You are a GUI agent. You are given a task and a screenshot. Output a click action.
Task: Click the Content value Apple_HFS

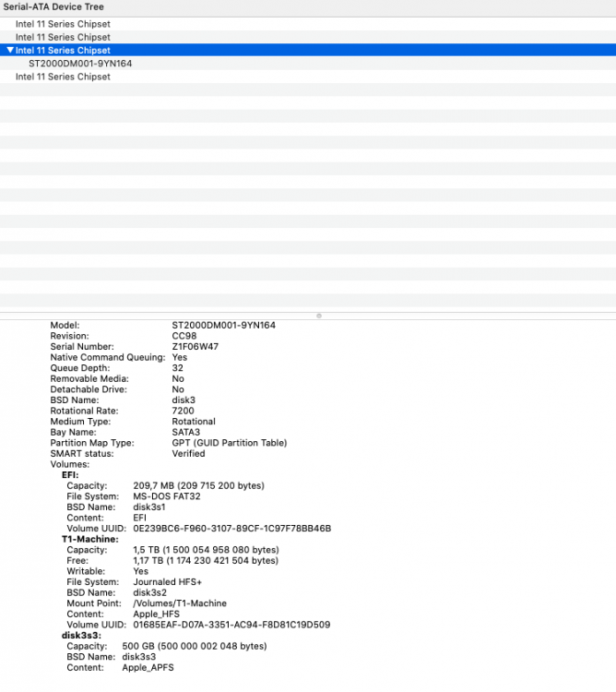click(x=156, y=614)
